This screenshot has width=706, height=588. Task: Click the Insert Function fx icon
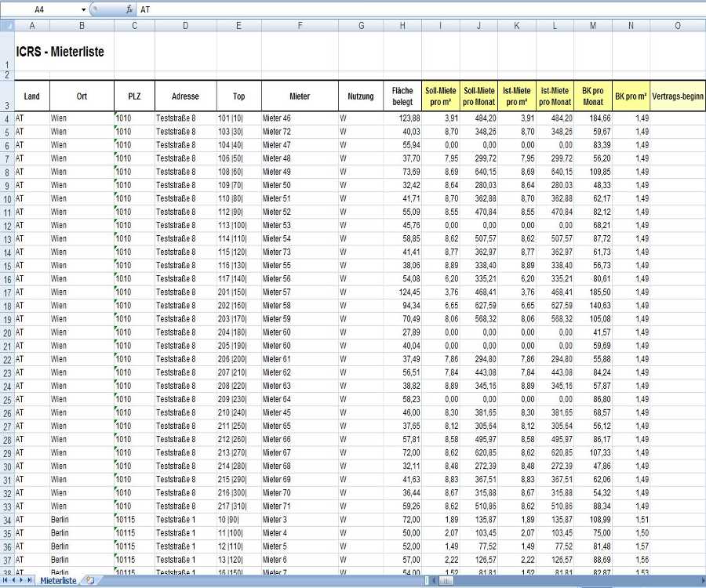[129, 9]
